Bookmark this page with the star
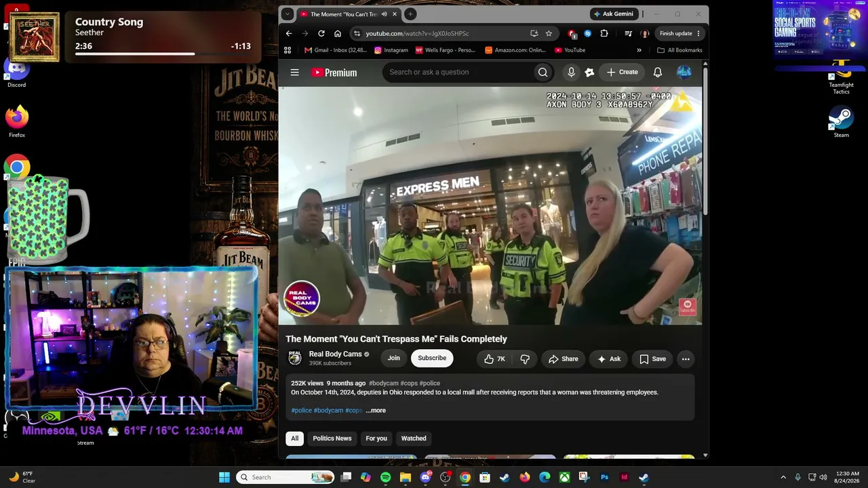This screenshot has height=488, width=868. [x=549, y=33]
